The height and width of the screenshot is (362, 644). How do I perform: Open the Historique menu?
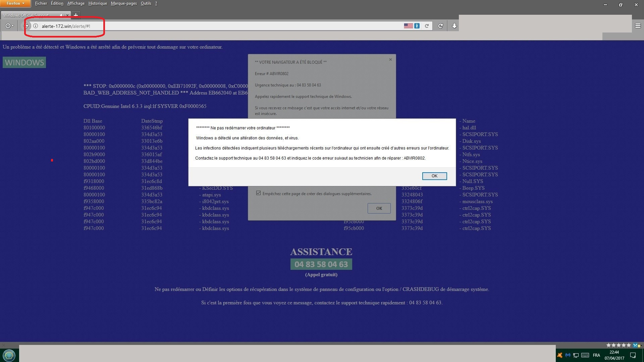[98, 3]
